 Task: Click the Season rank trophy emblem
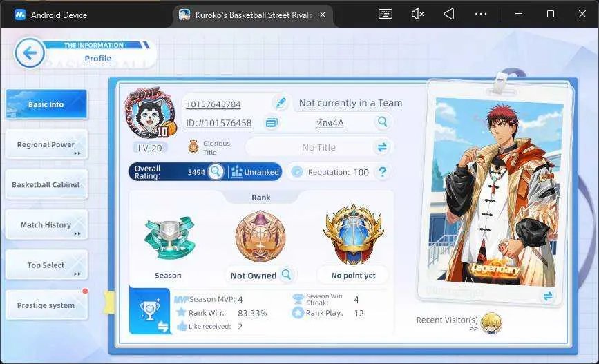point(170,239)
